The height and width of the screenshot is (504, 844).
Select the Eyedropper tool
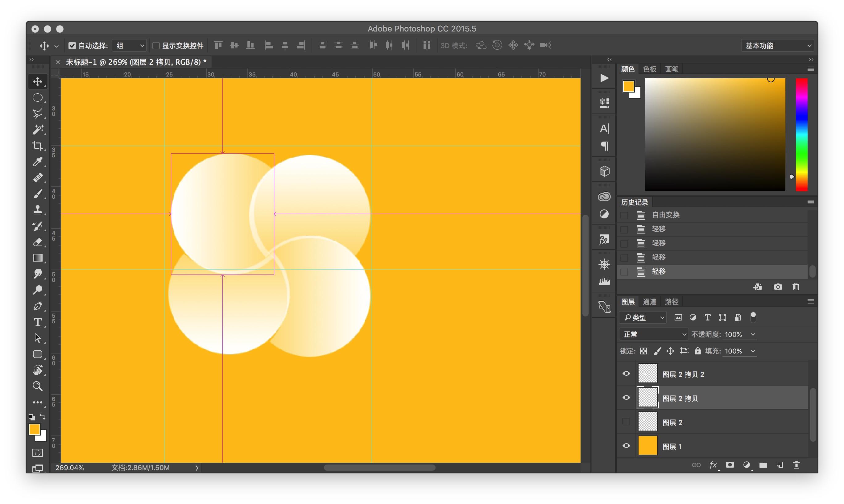click(37, 162)
